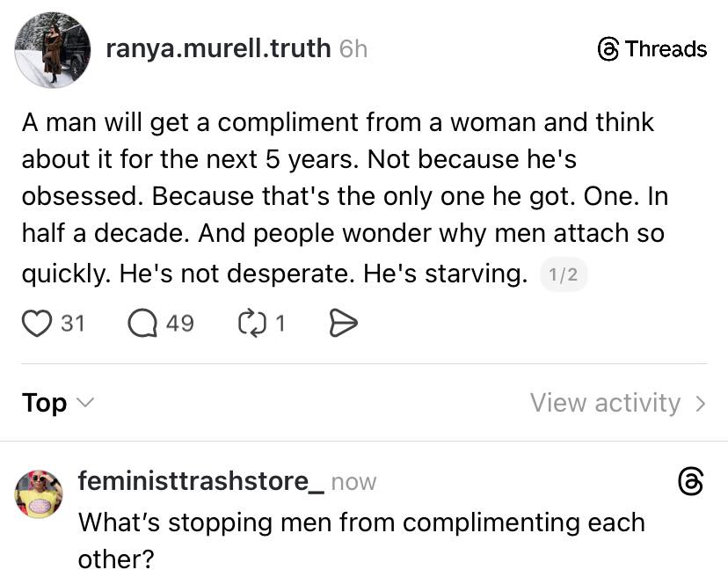Like the post with the heart icon
The image size is (728, 577).
click(36, 325)
